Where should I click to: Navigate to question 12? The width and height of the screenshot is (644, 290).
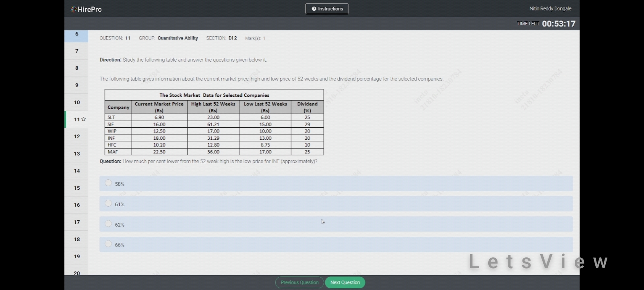[76, 137]
